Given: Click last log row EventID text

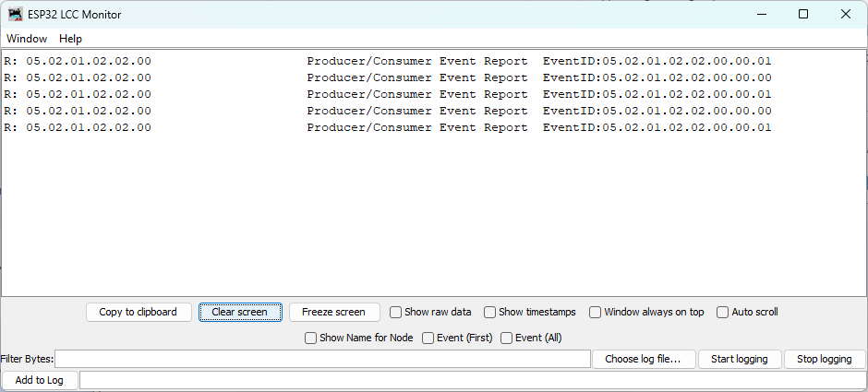Looking at the screenshot, I should pyautogui.click(x=657, y=127).
